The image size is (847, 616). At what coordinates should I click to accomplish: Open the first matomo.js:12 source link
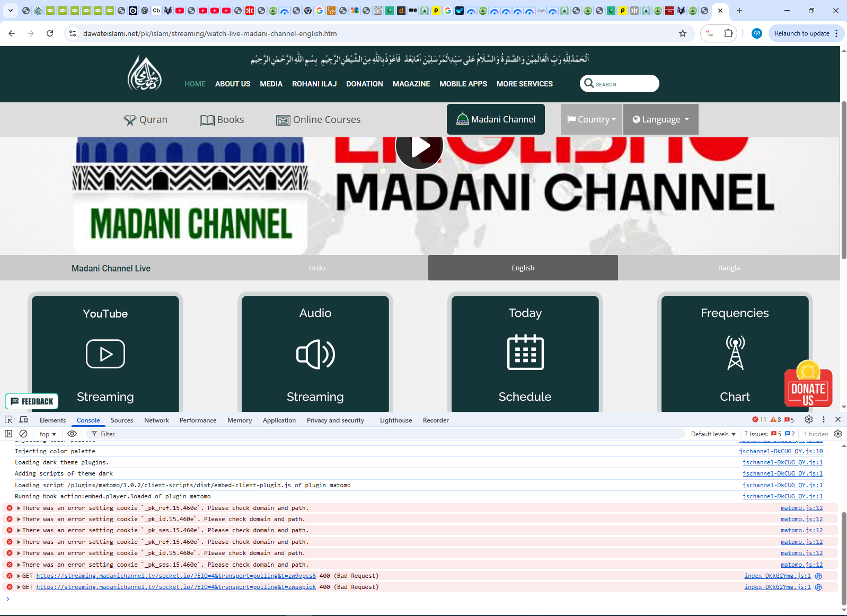click(801, 508)
